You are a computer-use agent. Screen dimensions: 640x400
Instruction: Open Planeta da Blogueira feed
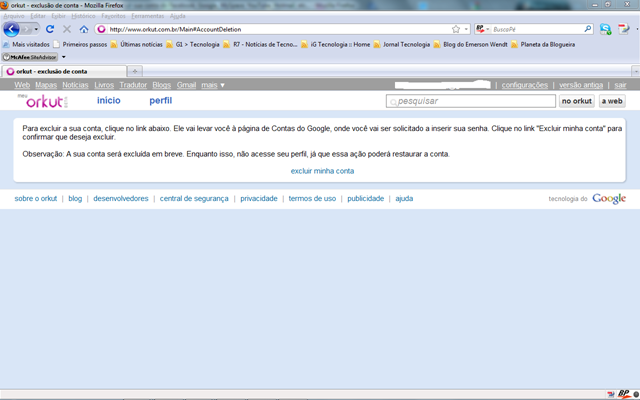543,44
